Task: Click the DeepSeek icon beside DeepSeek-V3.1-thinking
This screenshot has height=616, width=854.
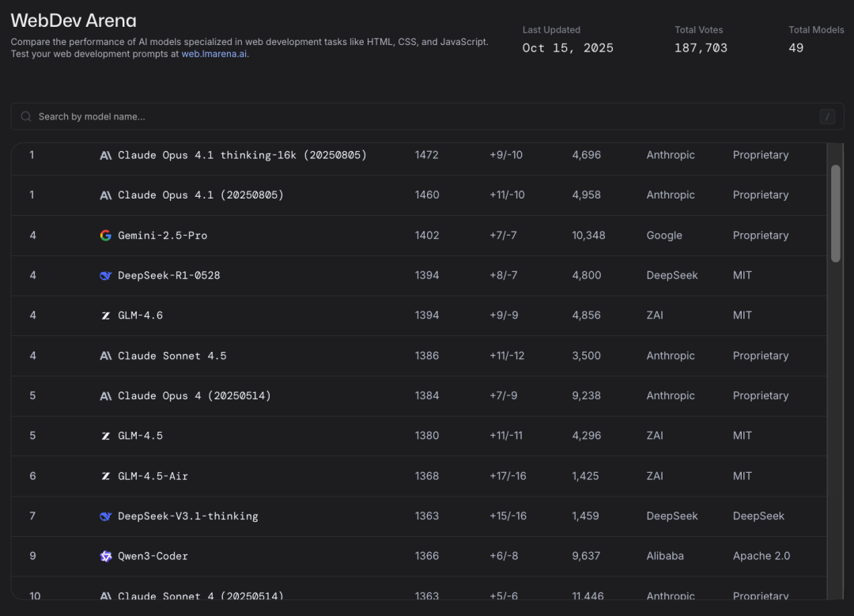Action: pos(106,516)
